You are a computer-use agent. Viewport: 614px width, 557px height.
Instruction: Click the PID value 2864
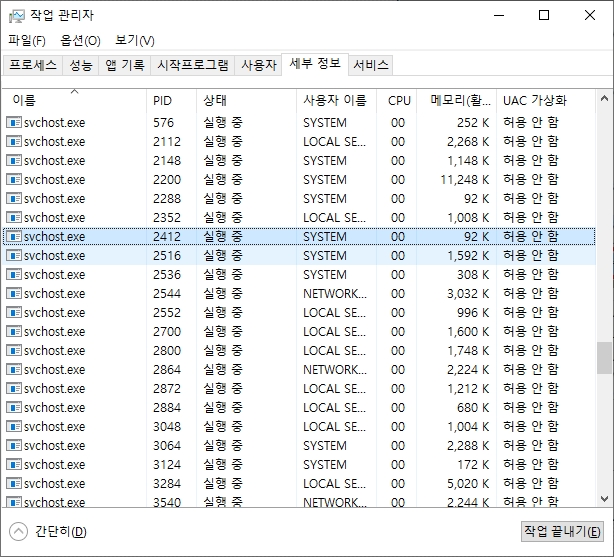coord(167,369)
